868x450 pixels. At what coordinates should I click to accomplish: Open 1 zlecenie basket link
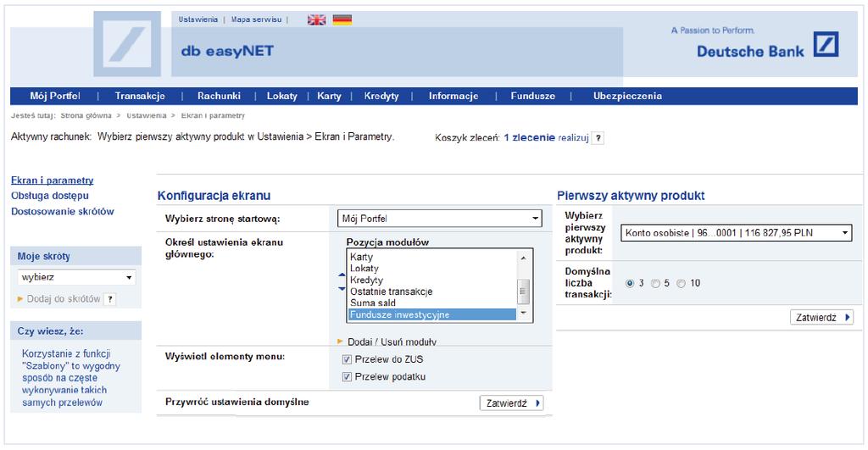(529, 138)
